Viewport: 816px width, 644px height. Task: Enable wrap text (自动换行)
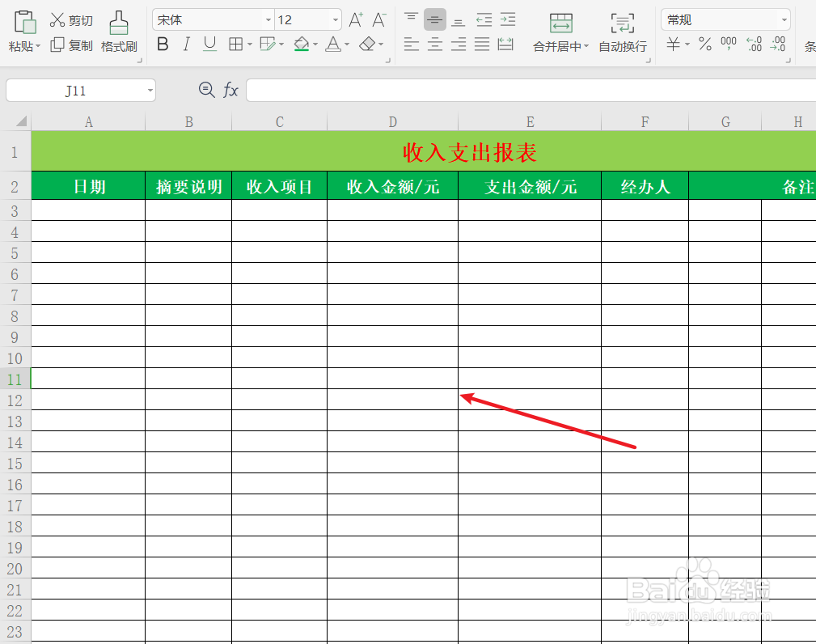tap(621, 32)
